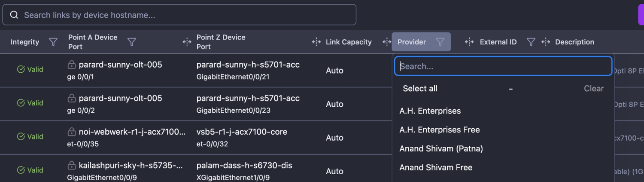Click the column move handle just before Link Capacity
Viewport: 644px width, 182px height.
coord(316,42)
